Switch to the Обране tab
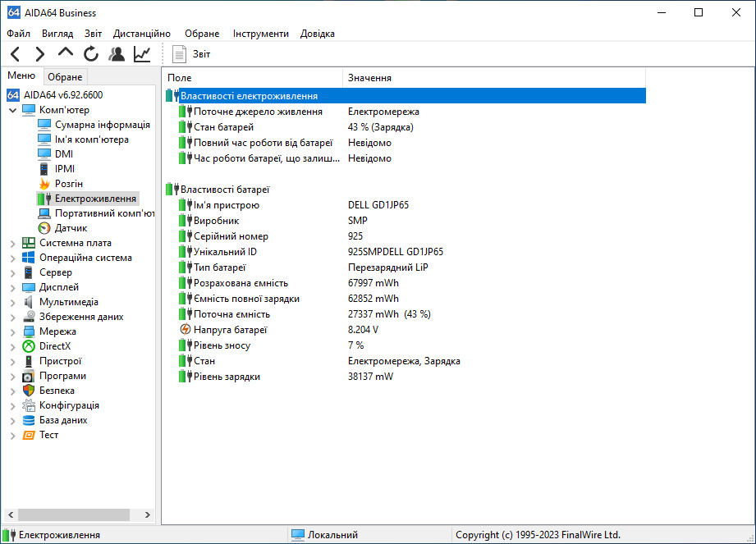The height and width of the screenshot is (544, 756). point(65,77)
